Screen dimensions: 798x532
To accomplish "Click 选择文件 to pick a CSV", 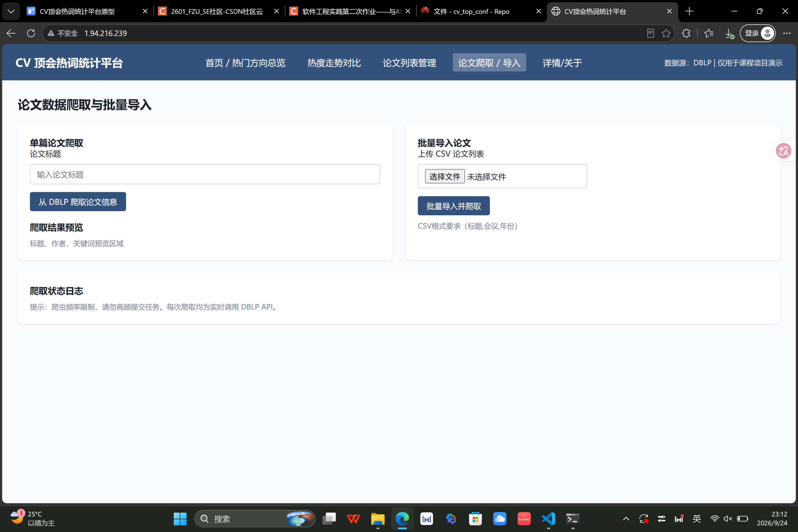I will coord(444,177).
